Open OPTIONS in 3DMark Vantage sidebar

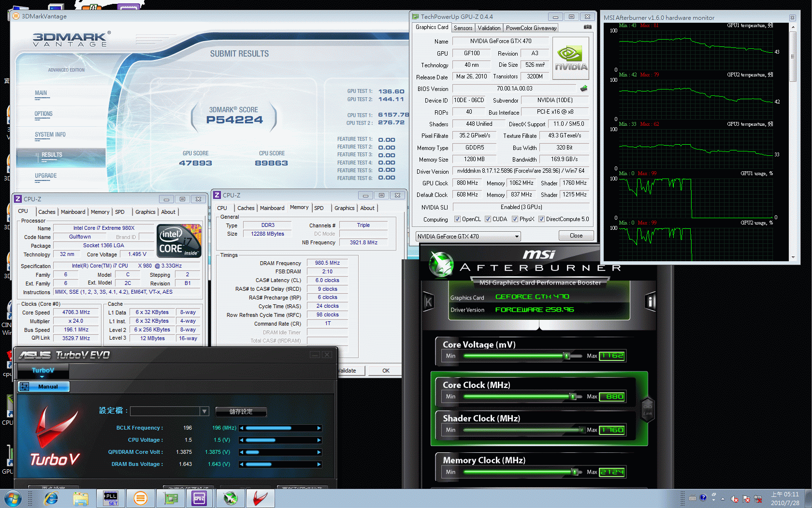(x=43, y=114)
